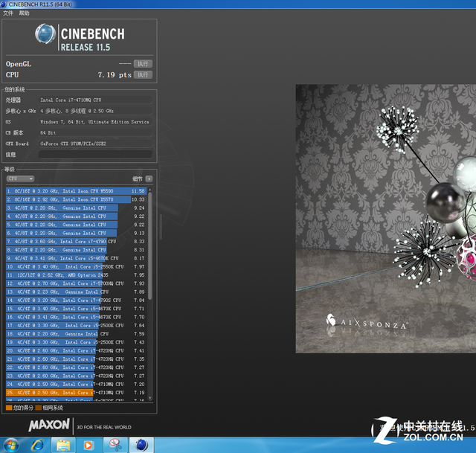Run the OpenGL benchmark test
The width and height of the screenshot is (476, 453).
[143, 64]
